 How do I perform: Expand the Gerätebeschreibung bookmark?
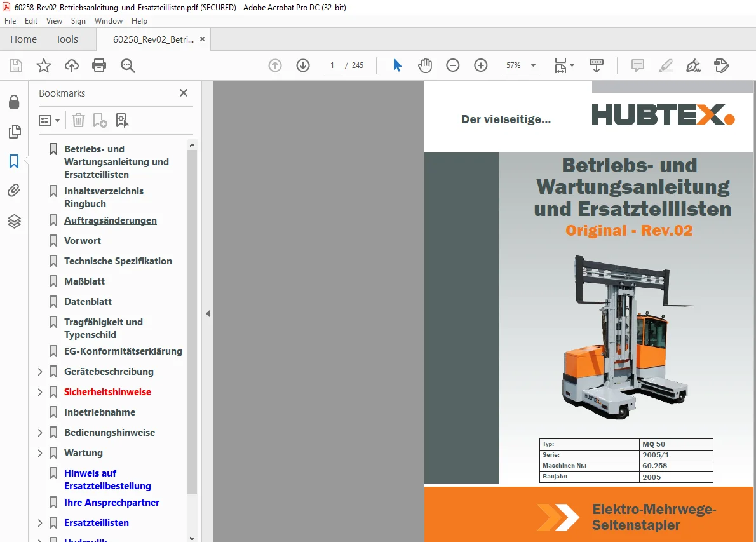point(40,372)
